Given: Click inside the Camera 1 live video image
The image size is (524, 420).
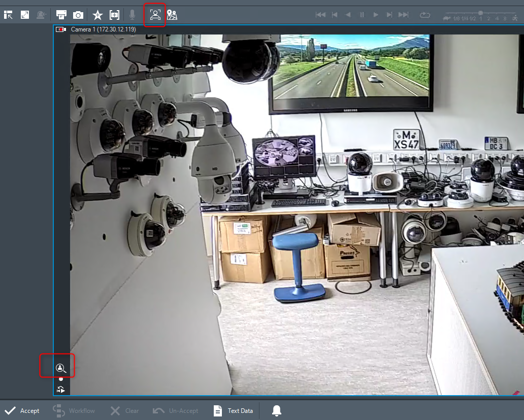Looking at the screenshot, I should pos(297,215).
